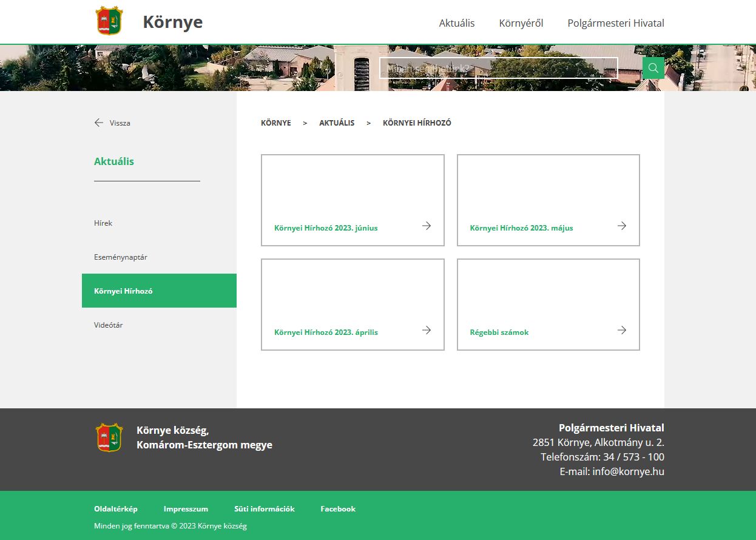
Task: Open Környei Hírhozó 2023. április issue link
Action: click(x=326, y=332)
